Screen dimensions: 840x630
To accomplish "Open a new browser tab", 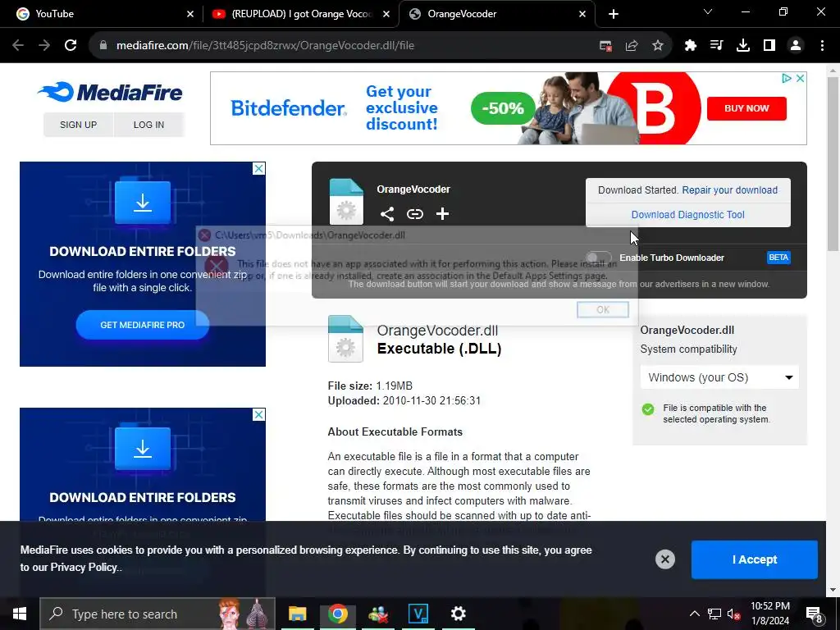I will [614, 15].
